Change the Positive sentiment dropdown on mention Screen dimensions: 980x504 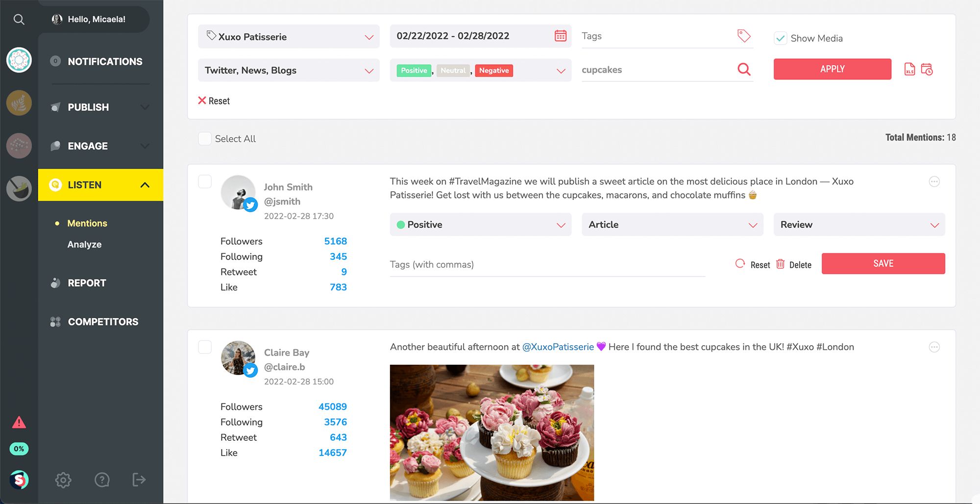pyautogui.click(x=480, y=225)
